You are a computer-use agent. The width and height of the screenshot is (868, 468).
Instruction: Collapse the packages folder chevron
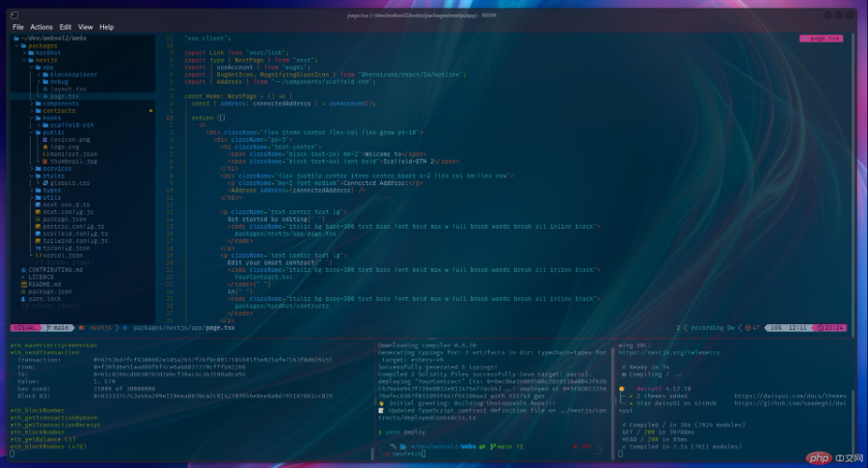tap(17, 45)
